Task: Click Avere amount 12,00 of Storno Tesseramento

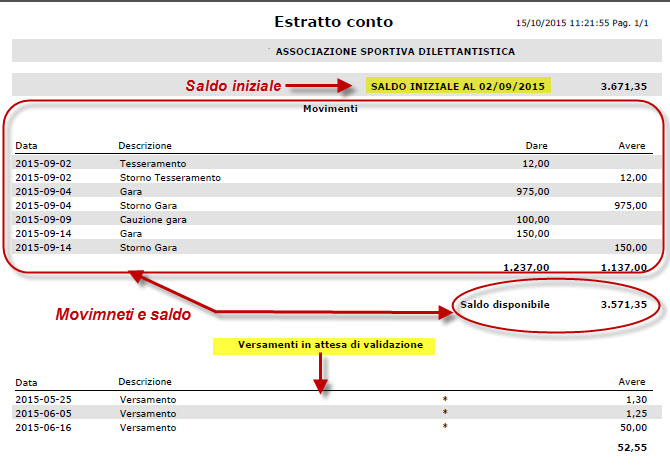Action: click(x=633, y=178)
